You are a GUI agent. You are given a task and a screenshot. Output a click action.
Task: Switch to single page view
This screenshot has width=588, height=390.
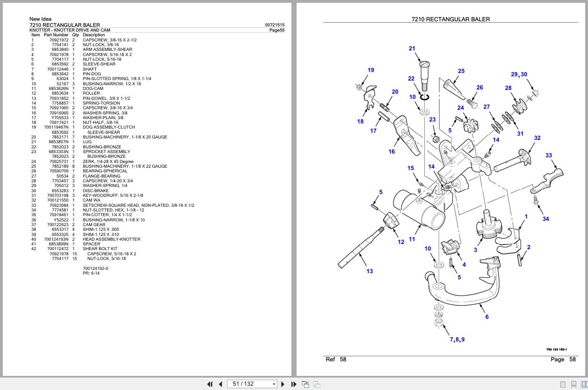pyautogui.click(x=563, y=384)
